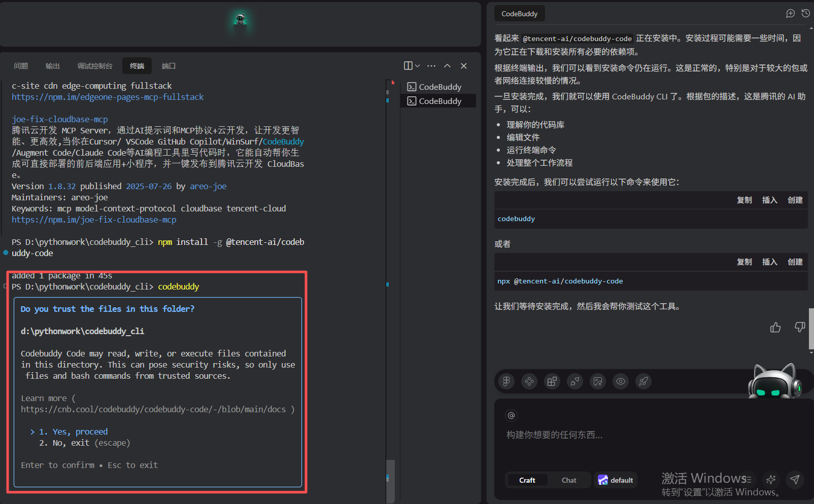The height and width of the screenshot is (504, 814).
Task: Click the CodeBuddy link in terminal description
Action: (283, 141)
